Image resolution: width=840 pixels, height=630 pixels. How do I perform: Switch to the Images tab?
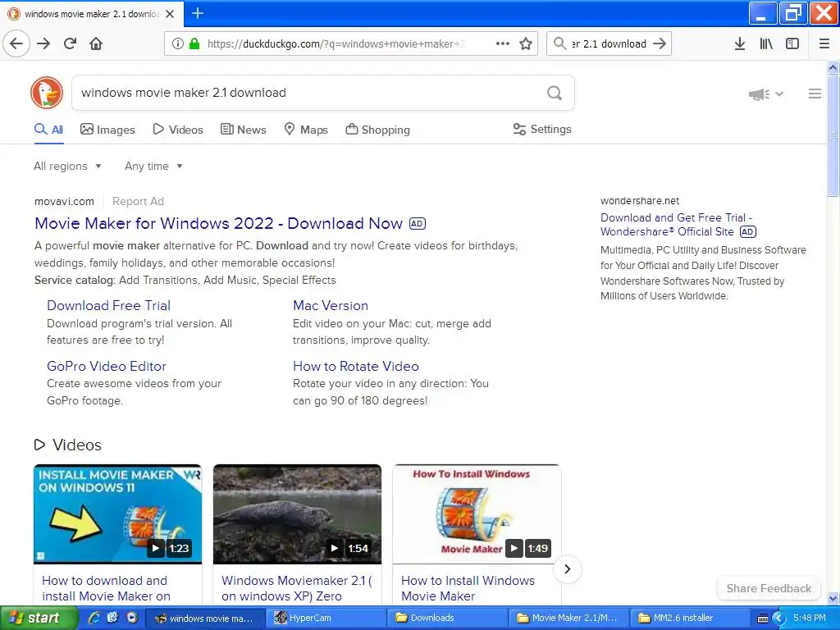[x=107, y=129]
